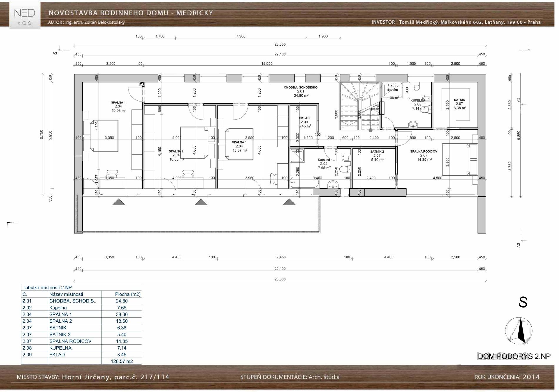
Task: Select the Tabulka místností 2.NP table heading
Action: tap(47, 288)
